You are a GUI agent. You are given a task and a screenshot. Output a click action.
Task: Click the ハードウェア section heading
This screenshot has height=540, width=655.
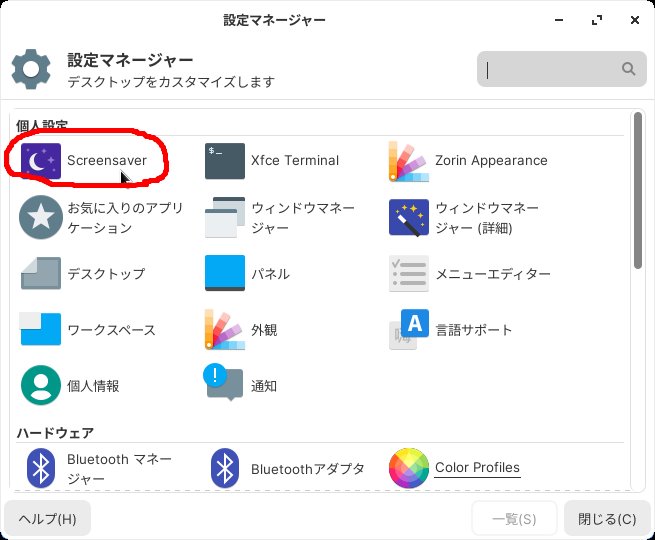pyautogui.click(x=55, y=433)
